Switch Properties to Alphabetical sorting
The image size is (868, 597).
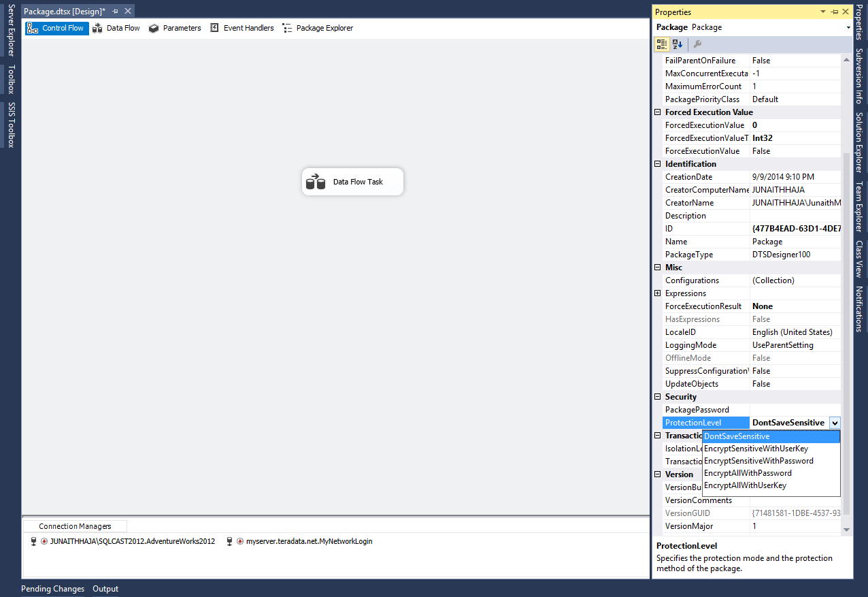click(677, 43)
